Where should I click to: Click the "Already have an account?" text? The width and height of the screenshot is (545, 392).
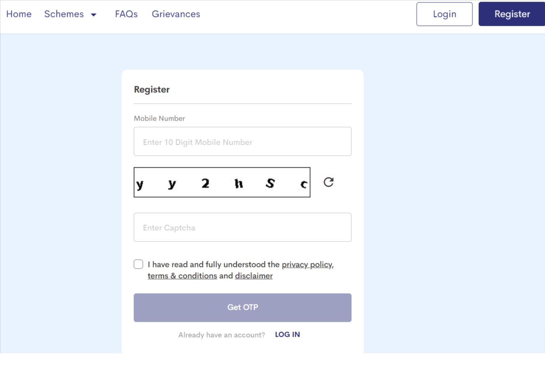coord(221,335)
